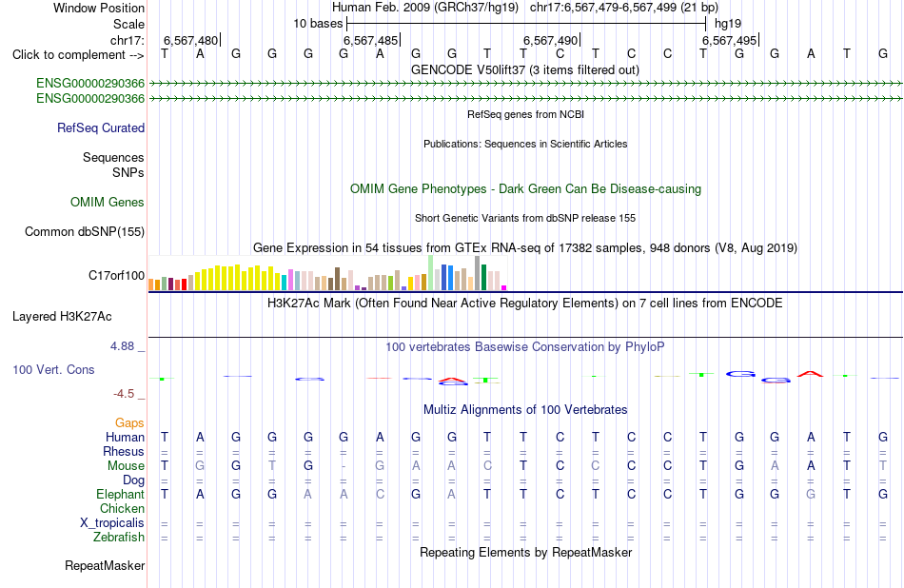Viewport: 904px width, 588px height.
Task: Click the hg19 label beside the scale bar
Action: pyautogui.click(x=728, y=24)
